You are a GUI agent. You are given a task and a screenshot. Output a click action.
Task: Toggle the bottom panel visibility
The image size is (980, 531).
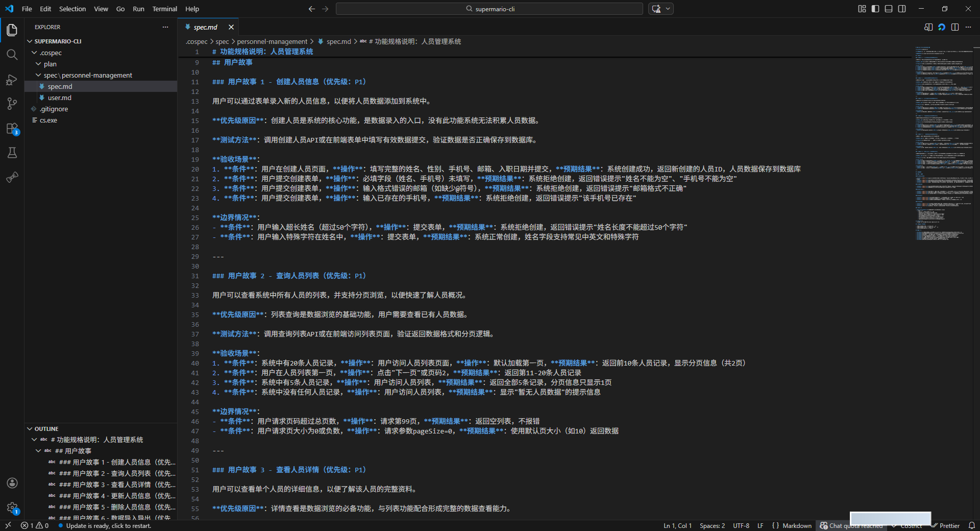(889, 9)
